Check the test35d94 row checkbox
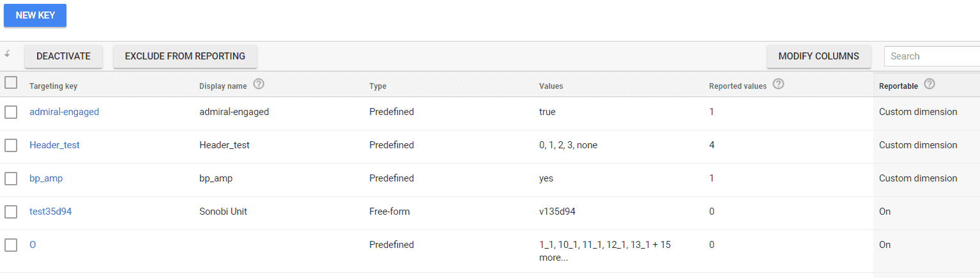 pyautogui.click(x=11, y=212)
